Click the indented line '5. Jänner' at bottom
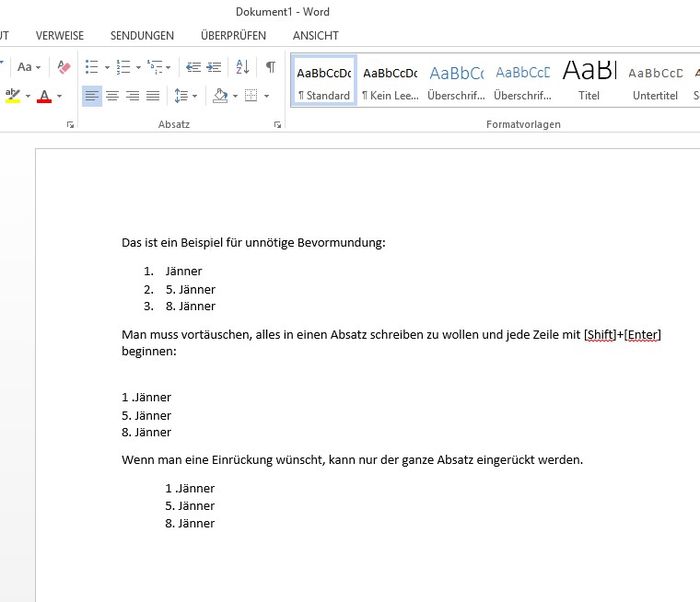 coord(190,506)
